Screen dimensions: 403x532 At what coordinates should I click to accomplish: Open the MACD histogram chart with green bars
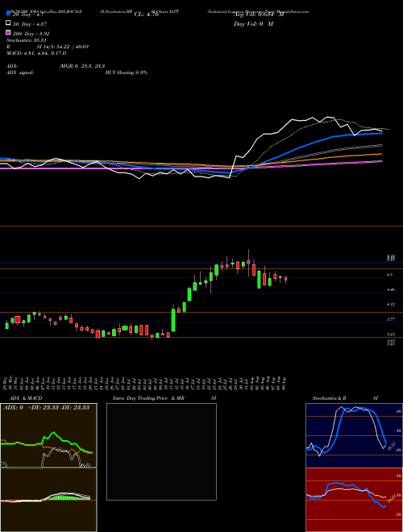click(x=48, y=500)
